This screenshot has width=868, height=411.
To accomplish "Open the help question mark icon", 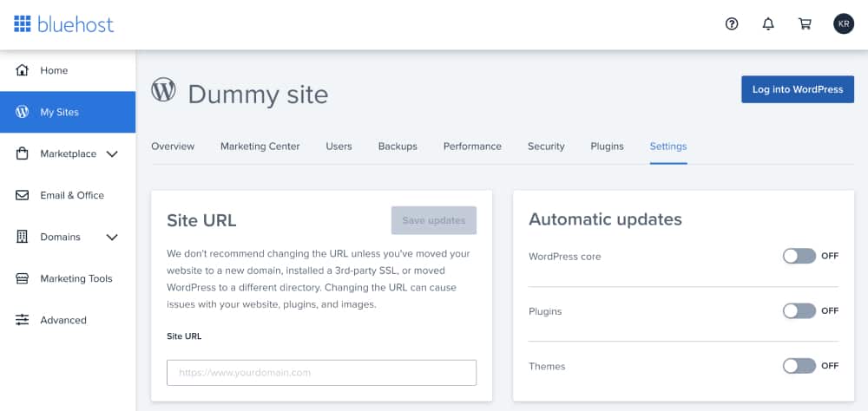I will tap(732, 24).
